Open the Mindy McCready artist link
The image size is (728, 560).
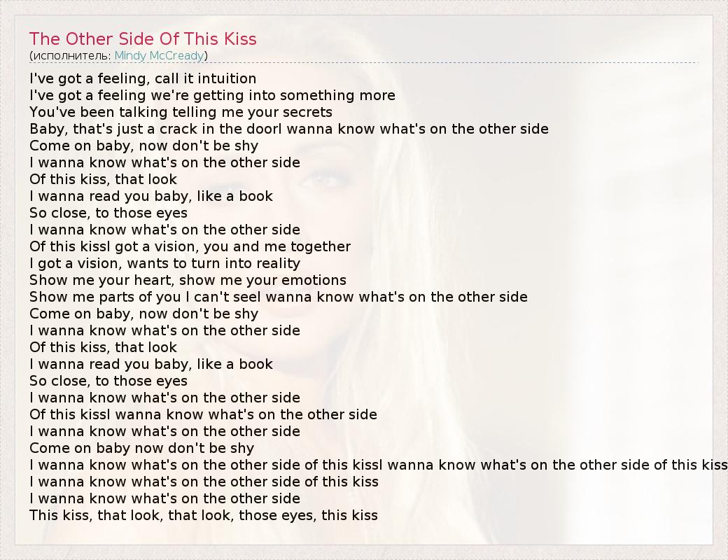(x=159, y=55)
